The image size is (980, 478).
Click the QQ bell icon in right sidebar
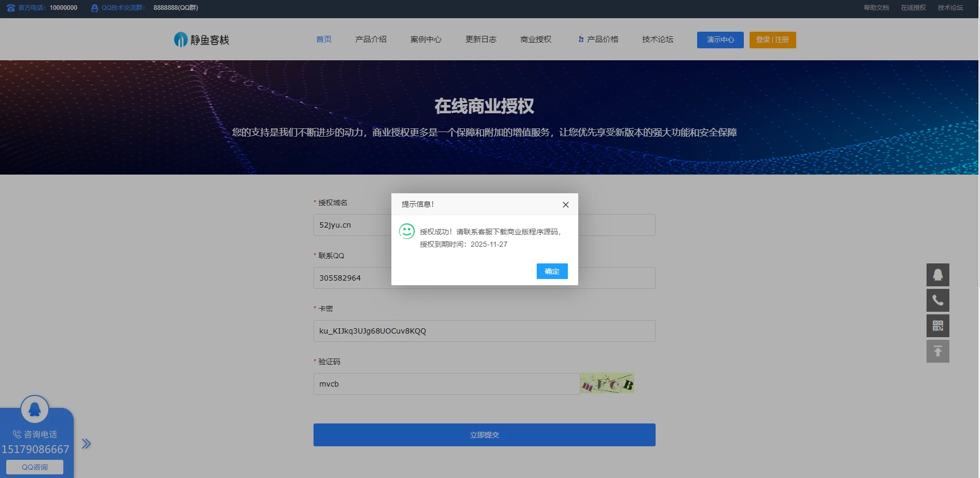(937, 275)
